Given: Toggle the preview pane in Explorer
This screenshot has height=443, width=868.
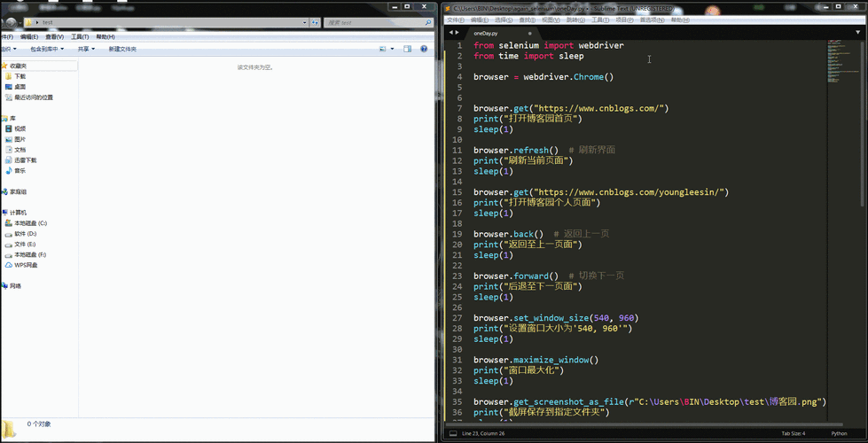Looking at the screenshot, I should point(408,50).
